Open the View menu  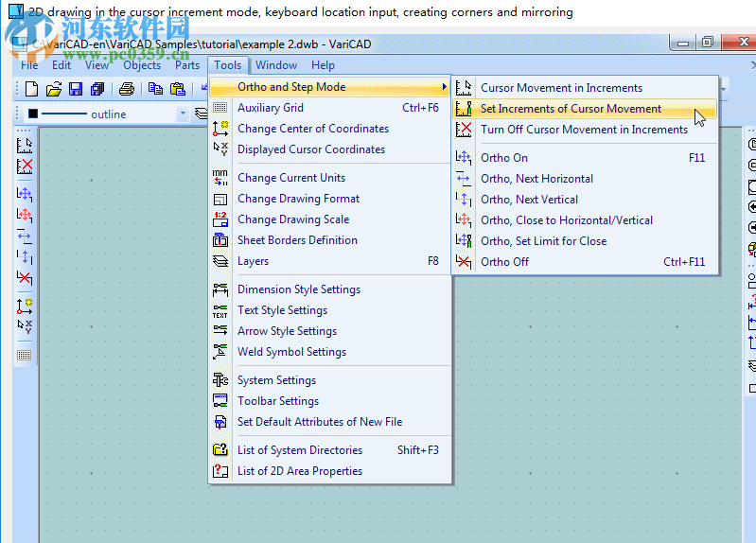click(x=97, y=65)
